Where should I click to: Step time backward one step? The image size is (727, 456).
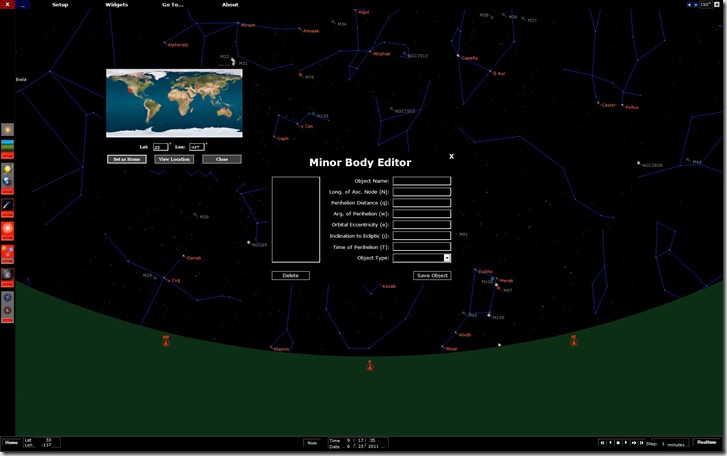pos(610,443)
